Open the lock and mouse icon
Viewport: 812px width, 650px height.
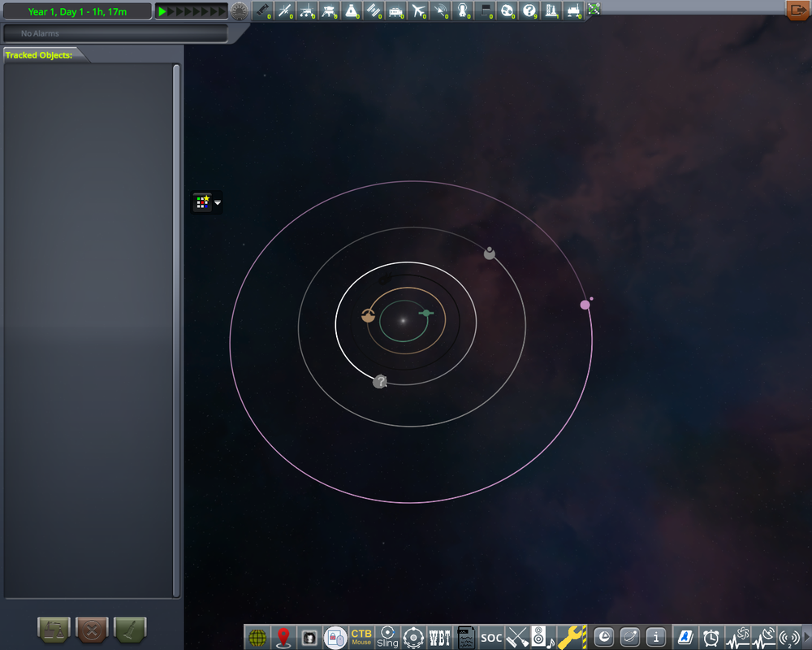coord(335,638)
